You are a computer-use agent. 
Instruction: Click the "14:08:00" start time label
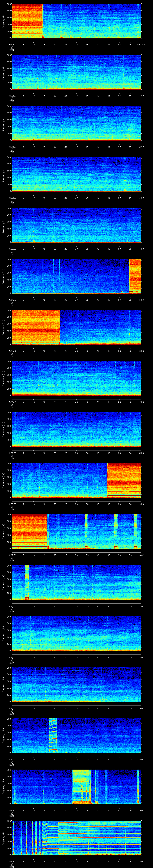coord(12,504)
